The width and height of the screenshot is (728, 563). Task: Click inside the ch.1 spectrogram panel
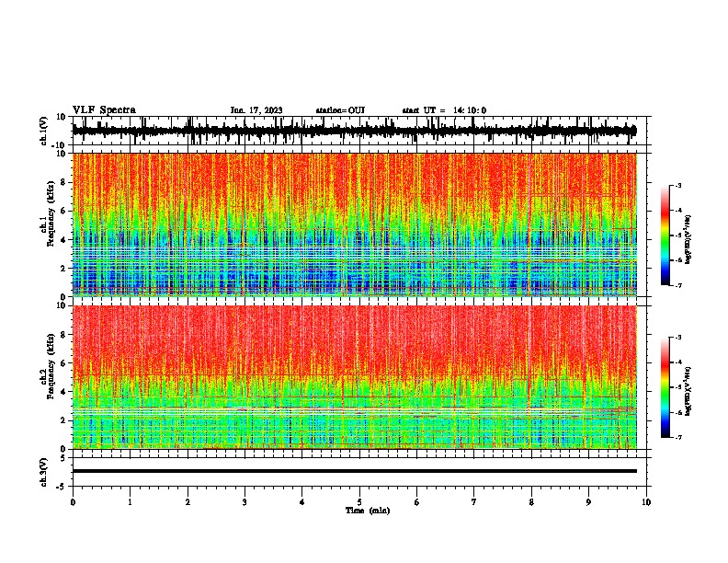pos(354,224)
